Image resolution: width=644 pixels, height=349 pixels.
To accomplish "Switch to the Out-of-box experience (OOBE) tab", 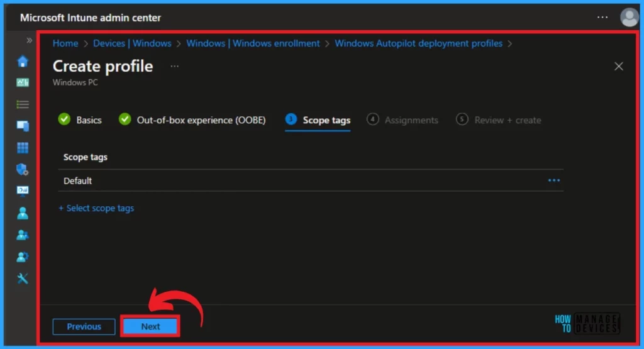I will [192, 119].
